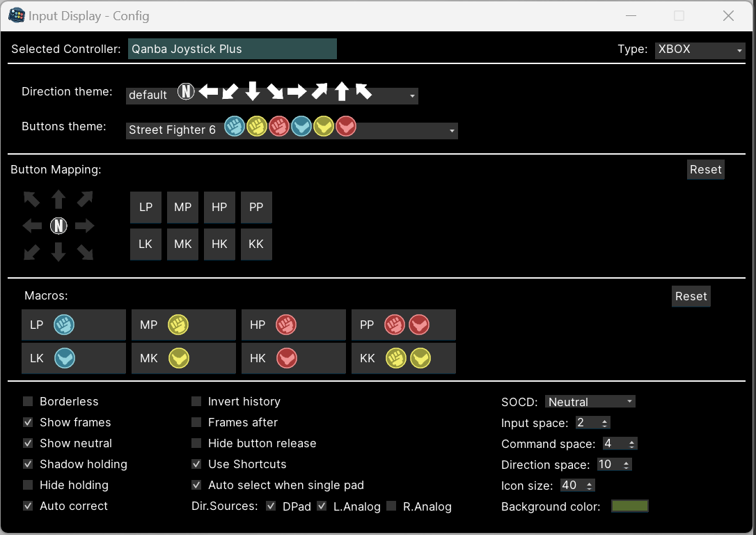Viewport: 756px width, 535px height.
Task: Click the PP button mapping
Action: [x=256, y=207]
